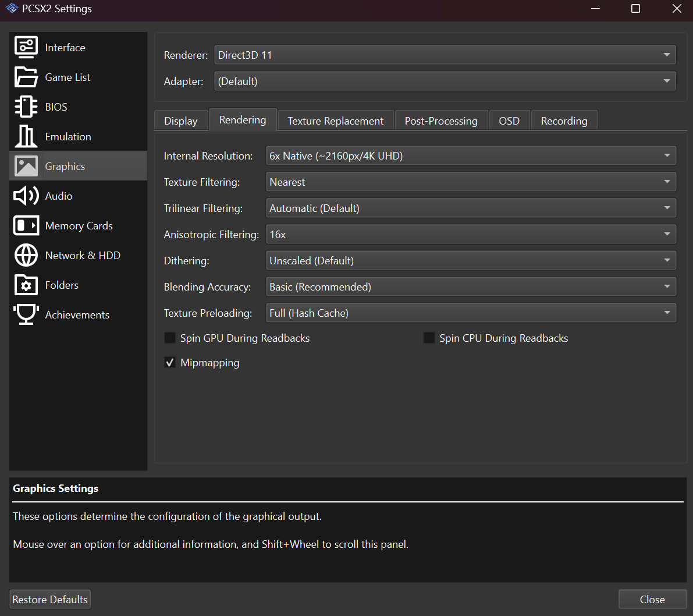Click the Graphics Settings heading text
Screen dimensions: 693x616
[x=56, y=488]
